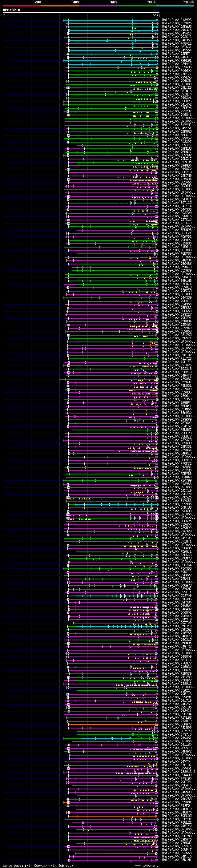Select hit label UniRef100_Q41402
Screen dimensions: 197x868
pyautogui.click(x=177, y=104)
